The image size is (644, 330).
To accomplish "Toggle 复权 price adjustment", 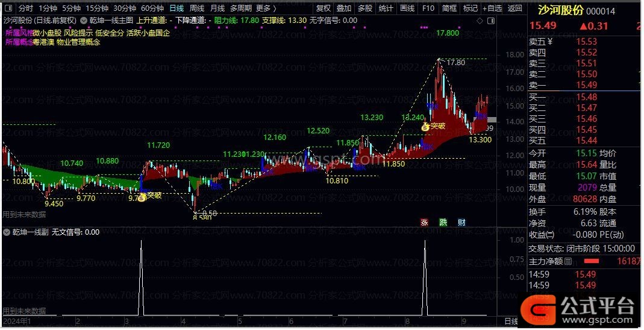I will 324,8.
